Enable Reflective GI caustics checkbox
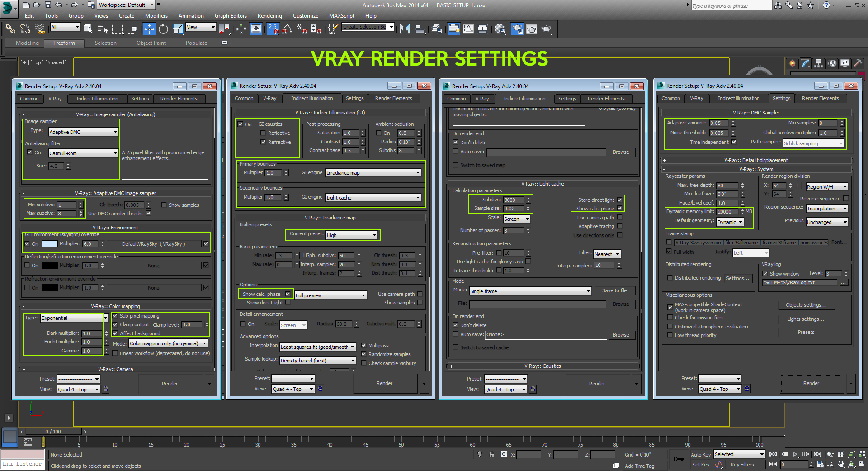 click(263, 133)
